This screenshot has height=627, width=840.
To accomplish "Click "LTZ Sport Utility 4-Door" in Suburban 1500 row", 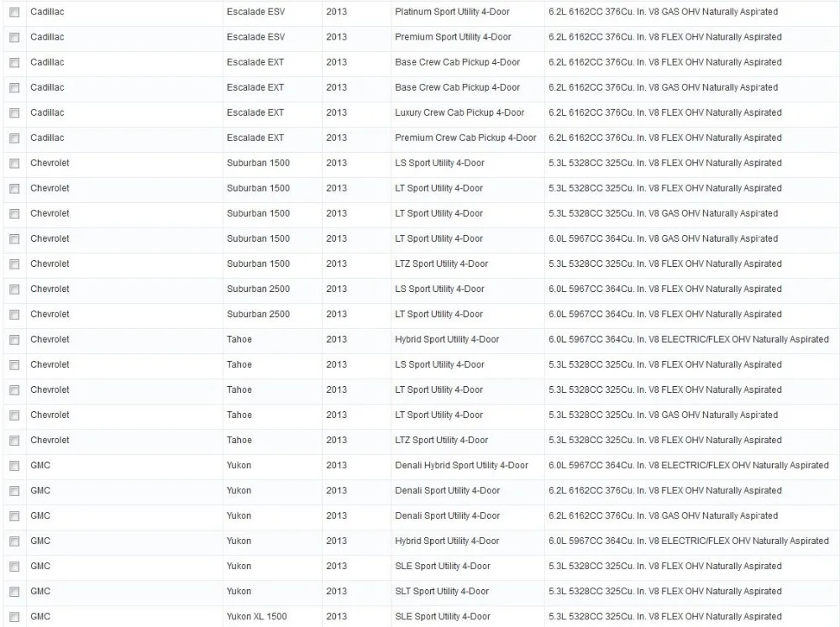I will point(442,264).
